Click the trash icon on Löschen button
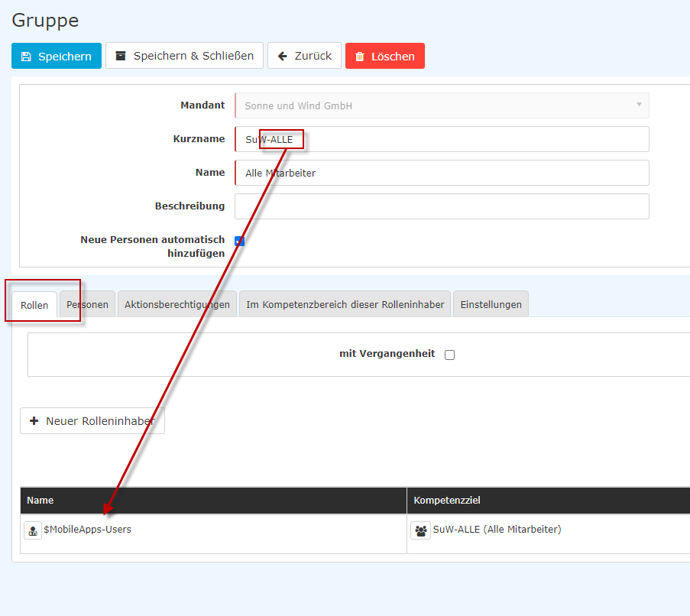The image size is (690, 616). [360, 57]
